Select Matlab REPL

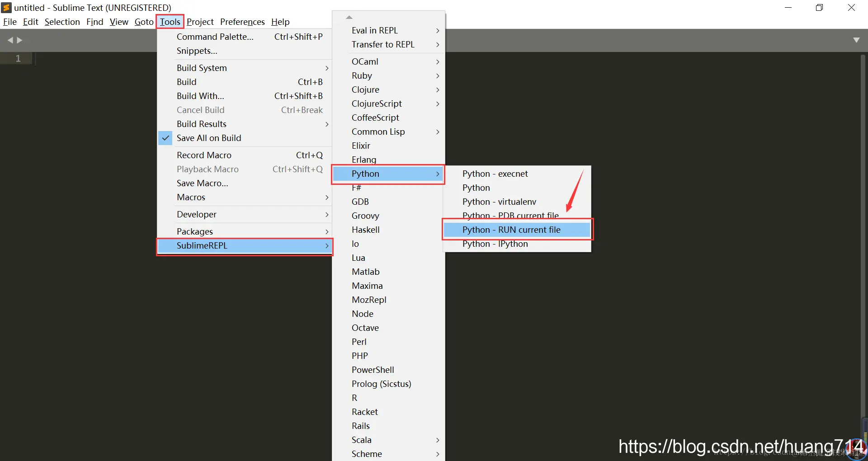388,272
